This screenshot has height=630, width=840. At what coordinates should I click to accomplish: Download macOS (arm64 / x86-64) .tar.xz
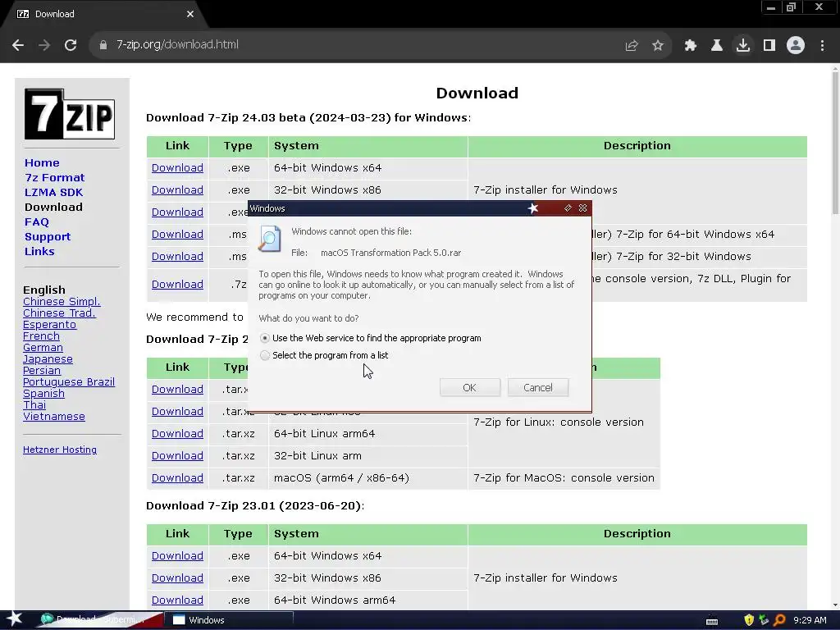coord(177,478)
